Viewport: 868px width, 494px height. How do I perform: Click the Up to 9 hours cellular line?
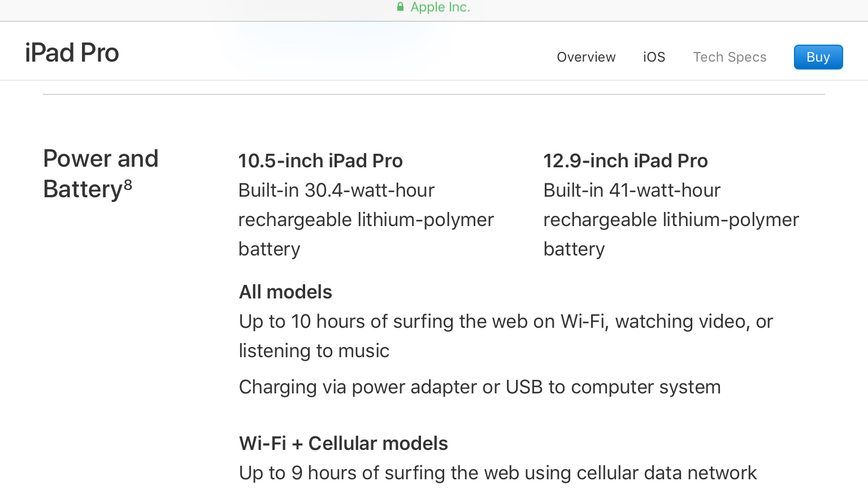click(498, 473)
